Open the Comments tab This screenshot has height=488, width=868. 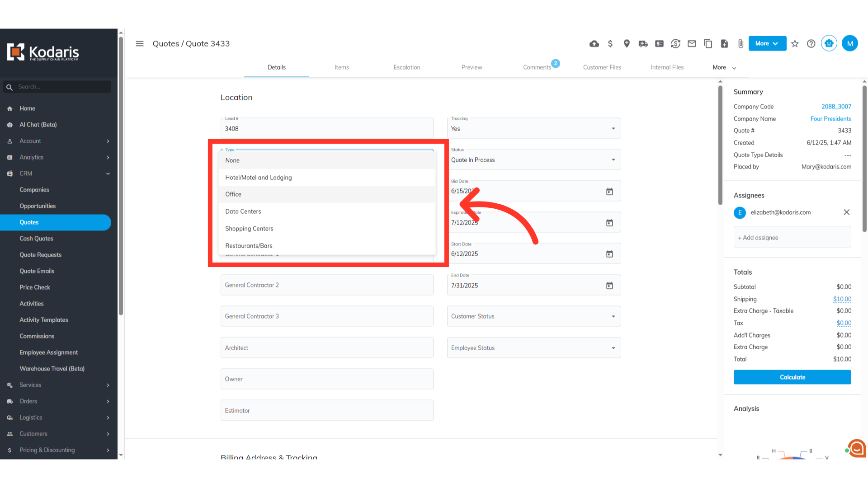(x=537, y=67)
